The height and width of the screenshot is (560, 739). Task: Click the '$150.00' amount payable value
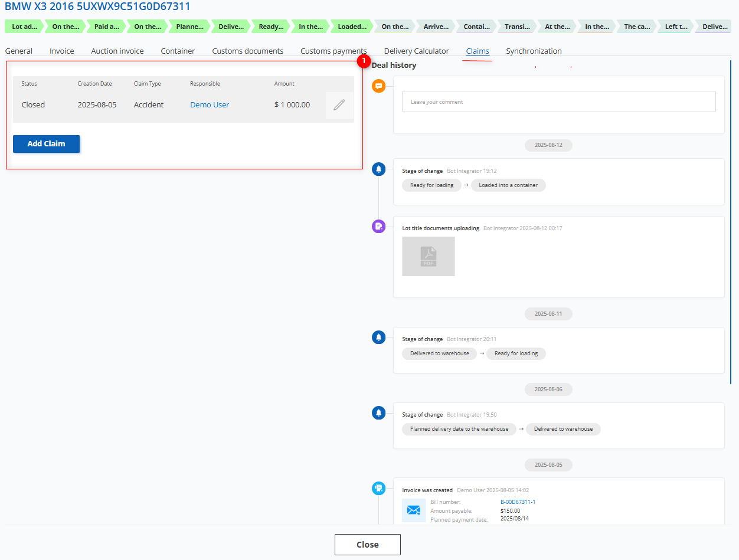click(x=511, y=511)
